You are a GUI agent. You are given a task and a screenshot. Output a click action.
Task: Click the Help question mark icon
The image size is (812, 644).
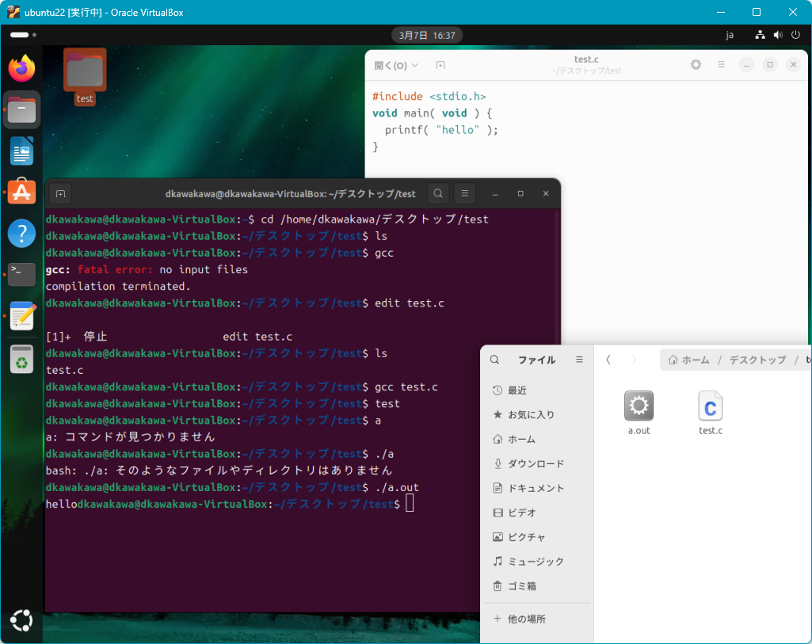pos(21,234)
